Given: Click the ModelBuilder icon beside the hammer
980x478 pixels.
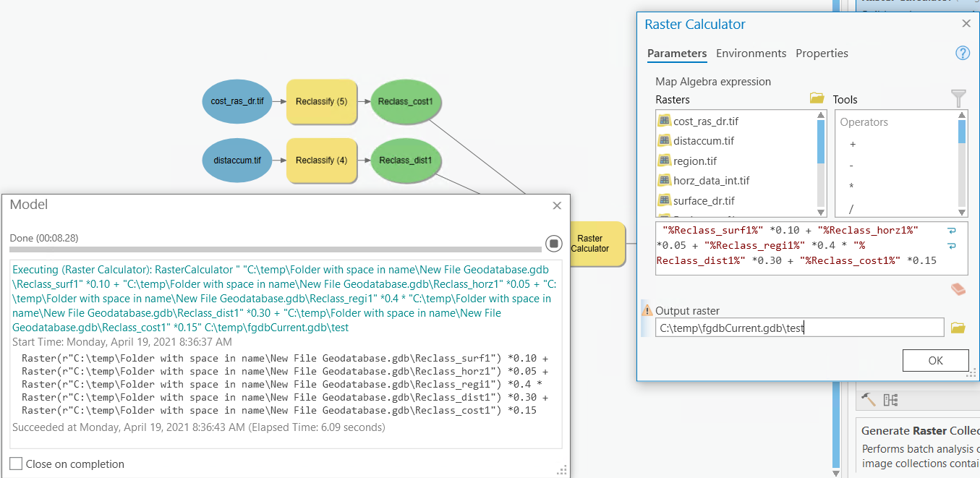Looking at the screenshot, I should click(x=890, y=399).
